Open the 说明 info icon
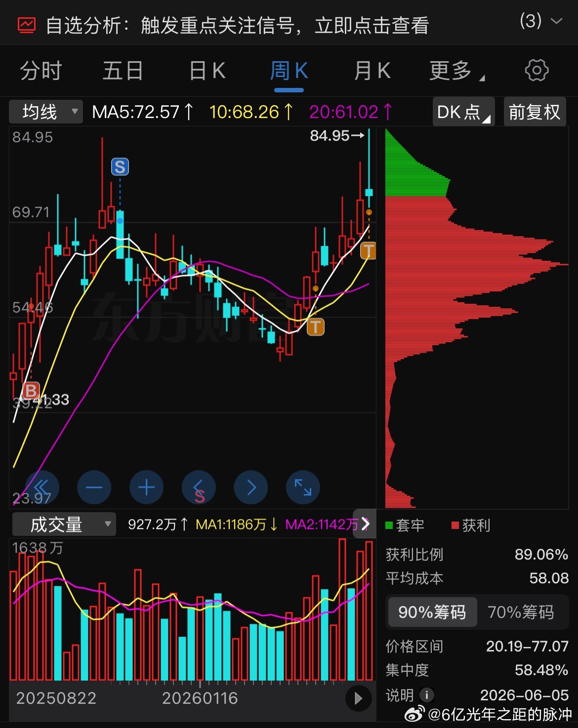This screenshot has width=578, height=728. [426, 695]
